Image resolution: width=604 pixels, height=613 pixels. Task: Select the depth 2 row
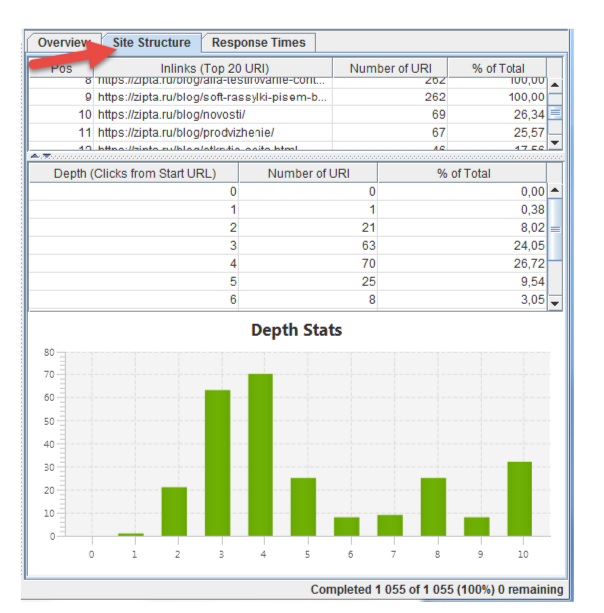pos(288,228)
